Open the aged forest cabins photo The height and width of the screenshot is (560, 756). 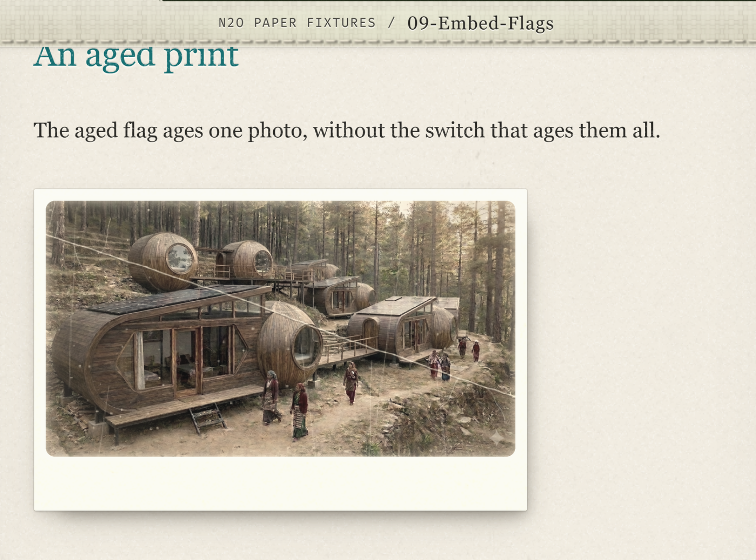tap(280, 328)
